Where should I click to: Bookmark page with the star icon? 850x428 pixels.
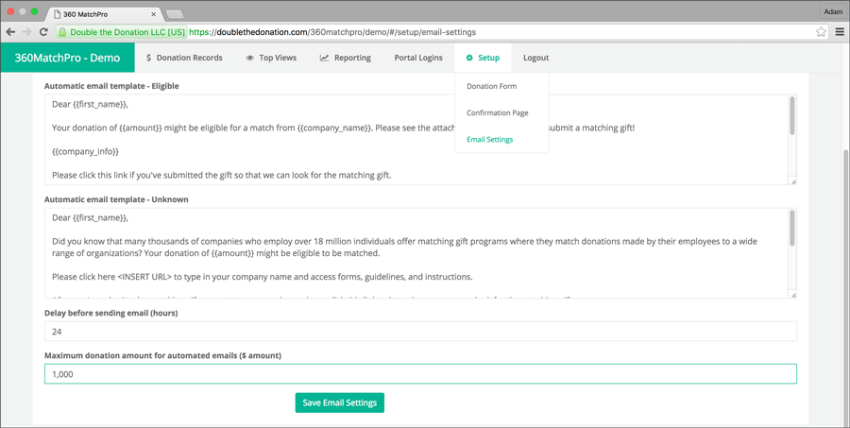pos(820,32)
